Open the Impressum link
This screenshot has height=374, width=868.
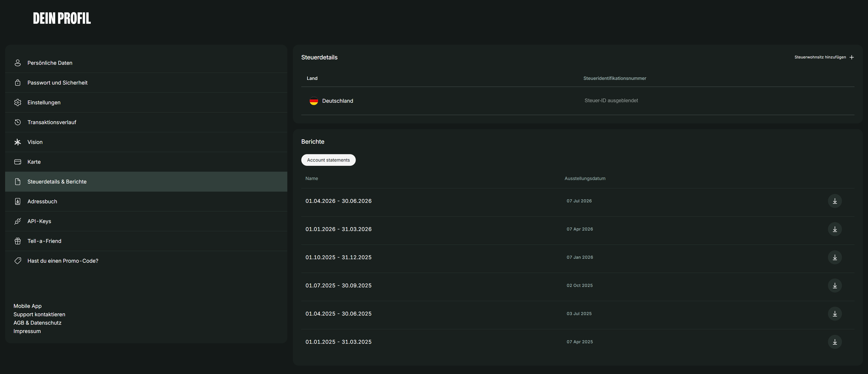pyautogui.click(x=27, y=331)
